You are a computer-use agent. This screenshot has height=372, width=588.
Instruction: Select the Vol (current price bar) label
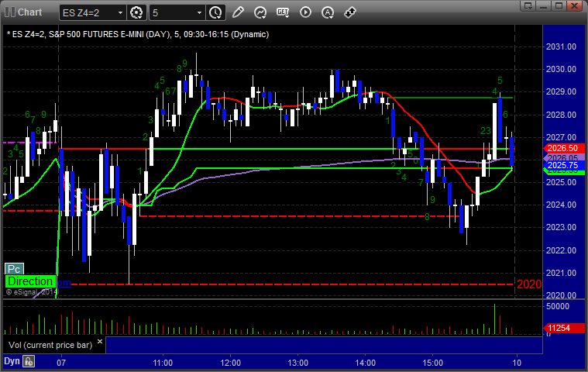(x=50, y=345)
